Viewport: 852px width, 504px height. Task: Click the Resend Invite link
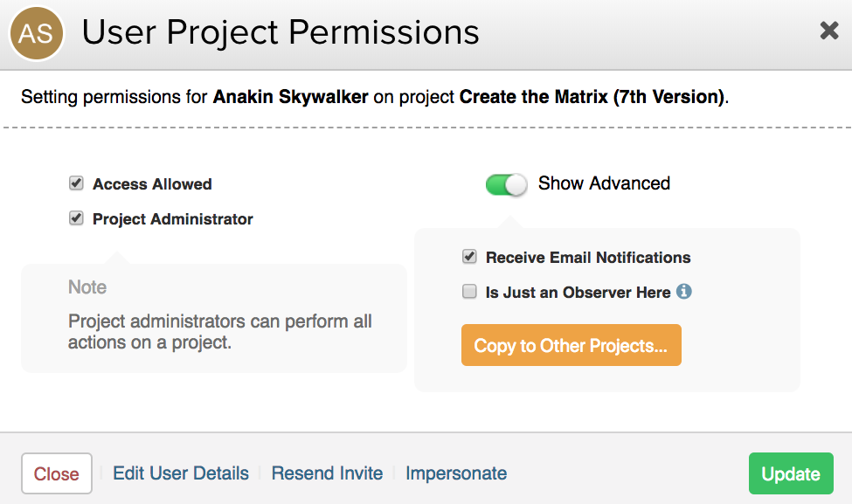(x=327, y=473)
